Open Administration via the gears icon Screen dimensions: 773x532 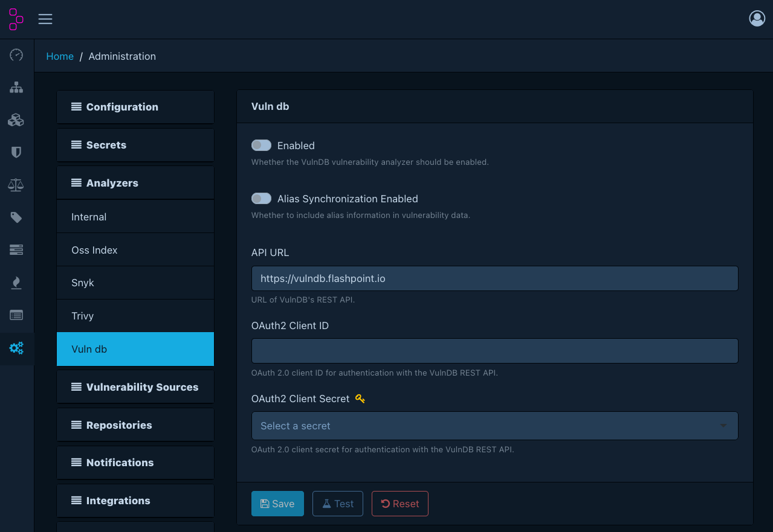16,348
